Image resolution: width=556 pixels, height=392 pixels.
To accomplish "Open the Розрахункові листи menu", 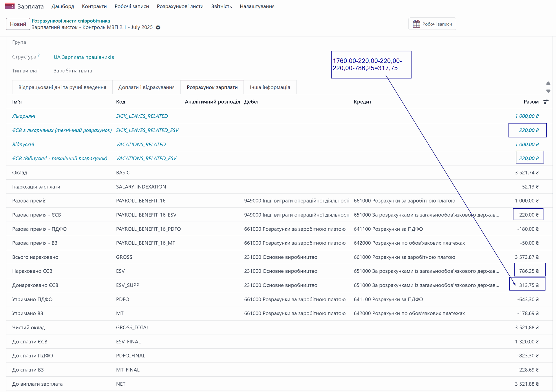I will point(180,6).
